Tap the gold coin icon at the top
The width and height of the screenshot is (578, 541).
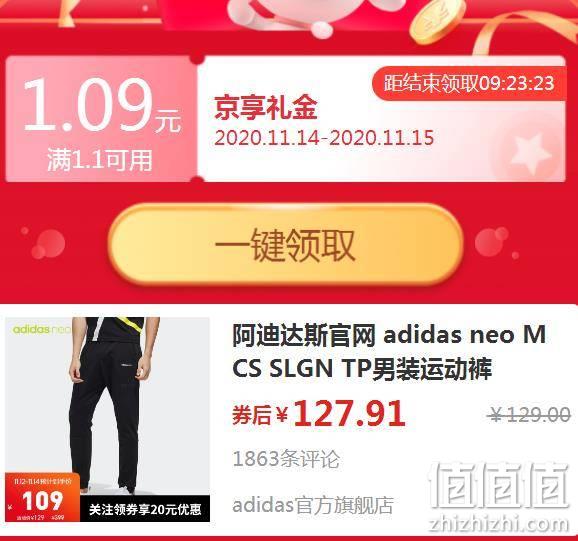click(x=437, y=22)
